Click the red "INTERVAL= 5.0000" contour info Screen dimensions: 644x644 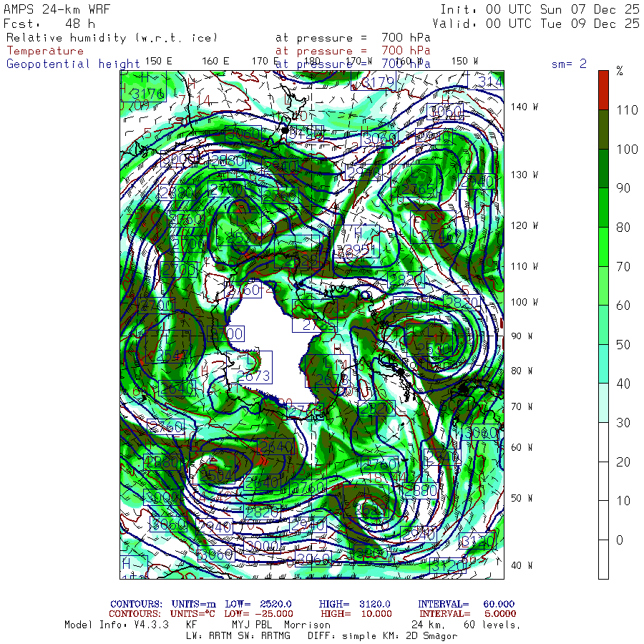[x=468, y=614]
